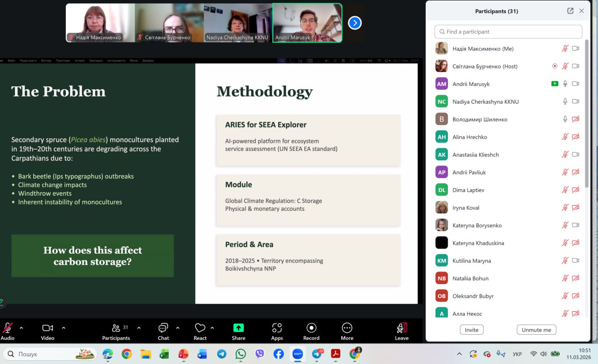
Task: Select Andrii Marusyk in participant list
Action: [471, 84]
